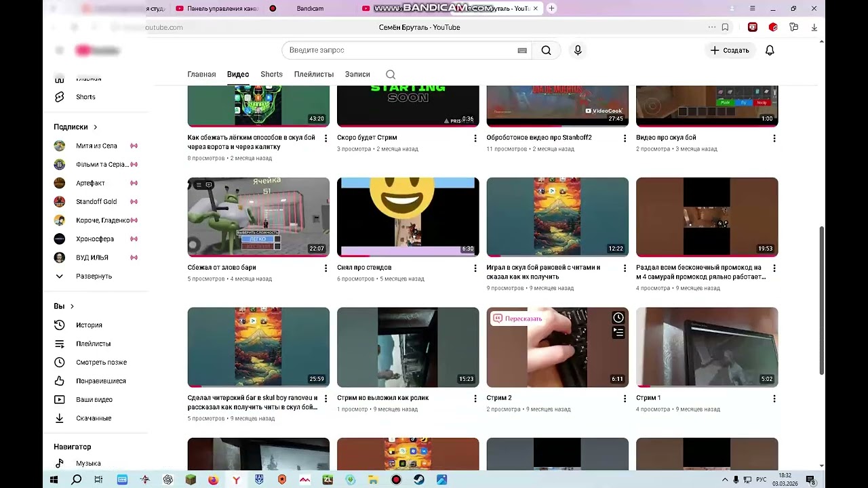The image size is (868, 488).
Task: Click the YouTube search magnifier button
Action: click(546, 50)
